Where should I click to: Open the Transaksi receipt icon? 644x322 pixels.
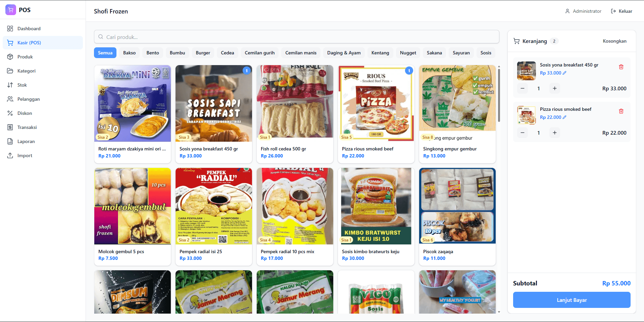click(10, 127)
